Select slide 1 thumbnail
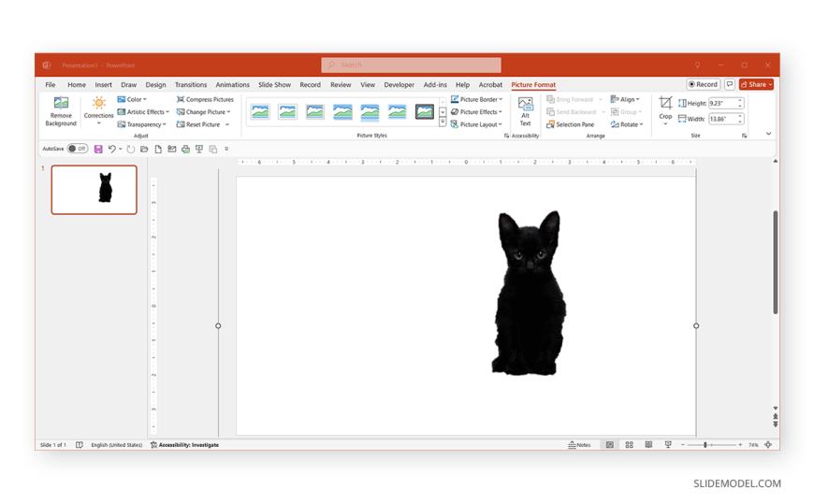 pos(94,190)
